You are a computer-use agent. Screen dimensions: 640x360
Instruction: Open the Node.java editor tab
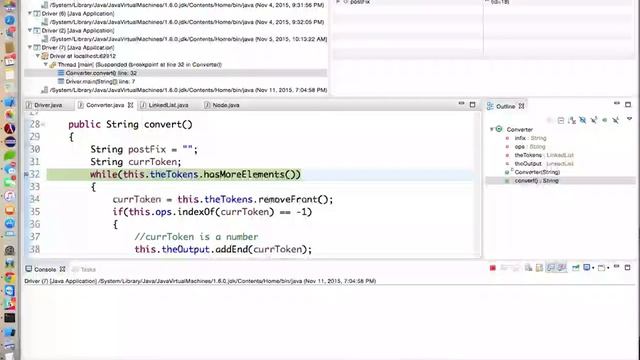(225, 105)
